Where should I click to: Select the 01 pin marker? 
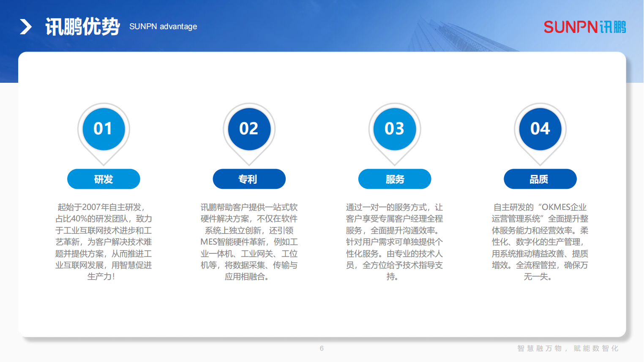pyautogui.click(x=104, y=134)
